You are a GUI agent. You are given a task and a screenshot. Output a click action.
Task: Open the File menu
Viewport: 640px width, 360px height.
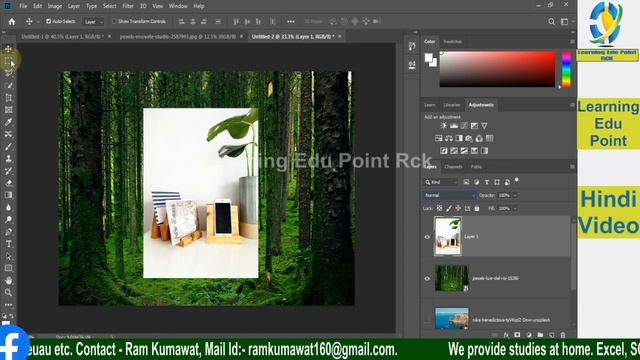(23, 6)
